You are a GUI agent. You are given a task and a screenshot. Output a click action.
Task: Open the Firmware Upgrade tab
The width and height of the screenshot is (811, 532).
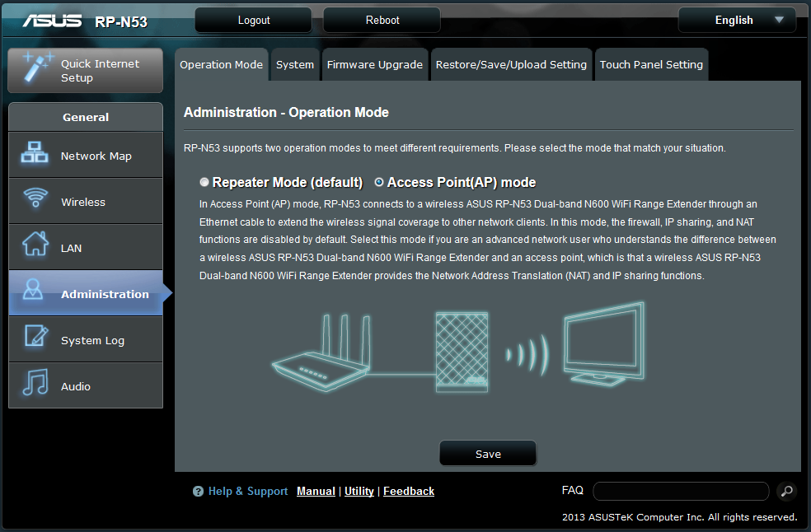(374, 65)
